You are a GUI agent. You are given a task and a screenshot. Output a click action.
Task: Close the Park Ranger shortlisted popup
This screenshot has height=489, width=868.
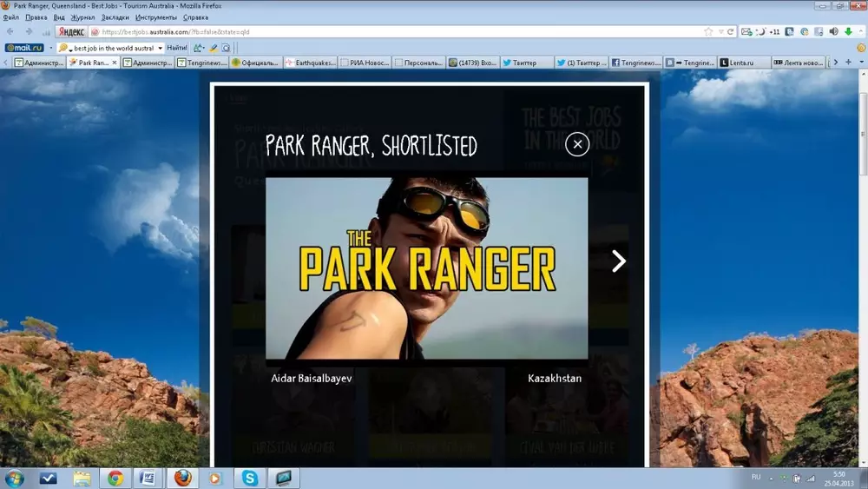coord(577,144)
